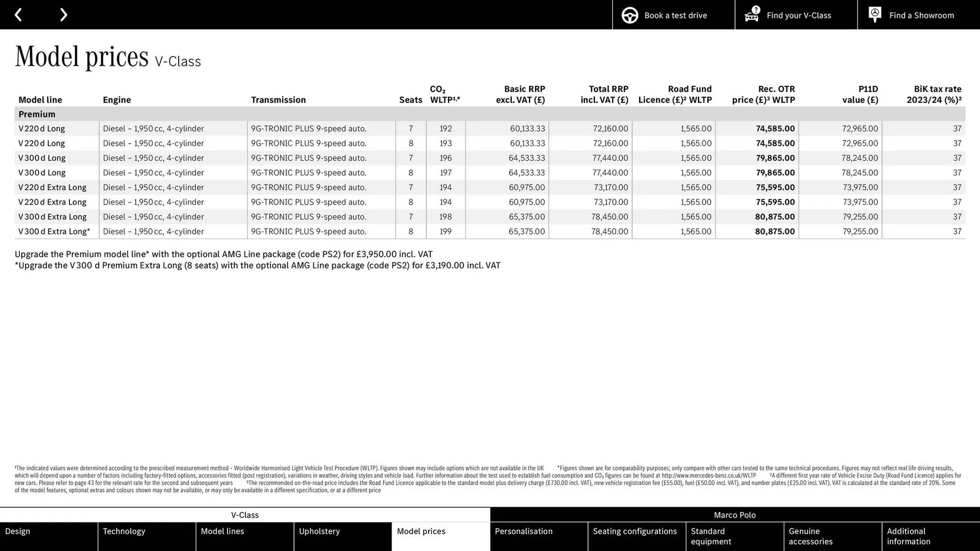Navigate to Seating configurations
980x551 pixels.
click(x=635, y=536)
